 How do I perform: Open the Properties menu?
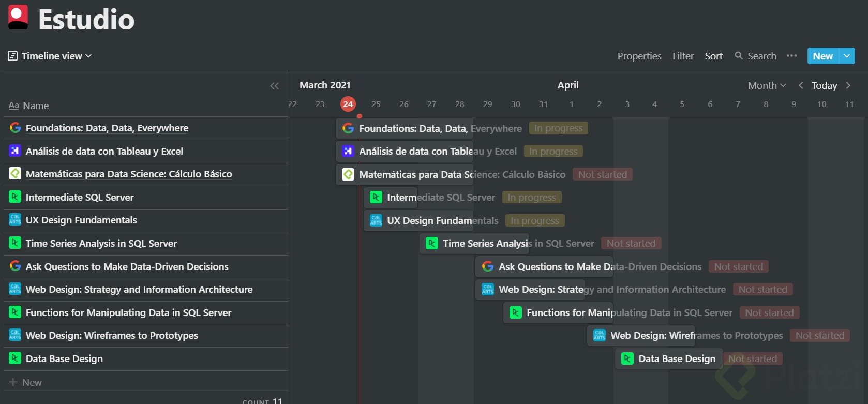pos(639,56)
